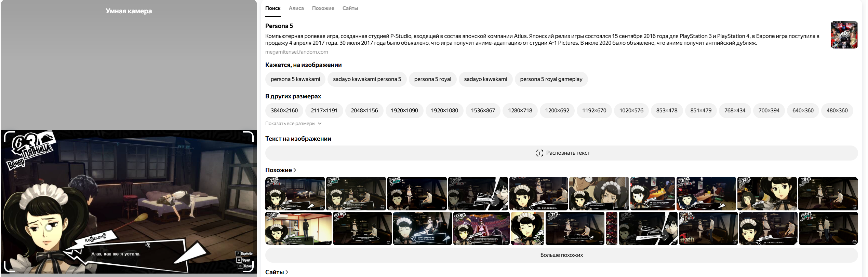Screen dimensions: 868x277
Task: Switch to the Поиск tab
Action: [272, 8]
